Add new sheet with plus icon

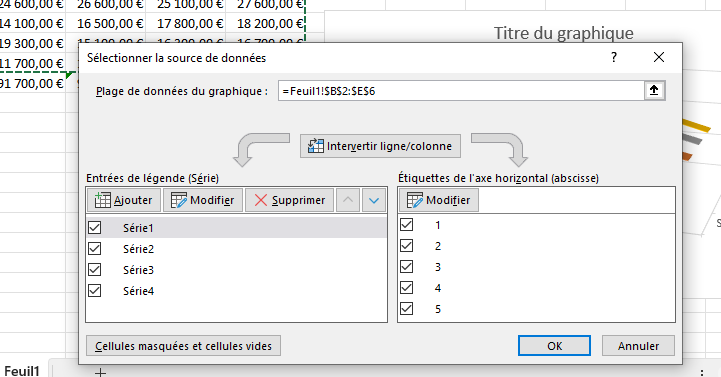(x=100, y=371)
